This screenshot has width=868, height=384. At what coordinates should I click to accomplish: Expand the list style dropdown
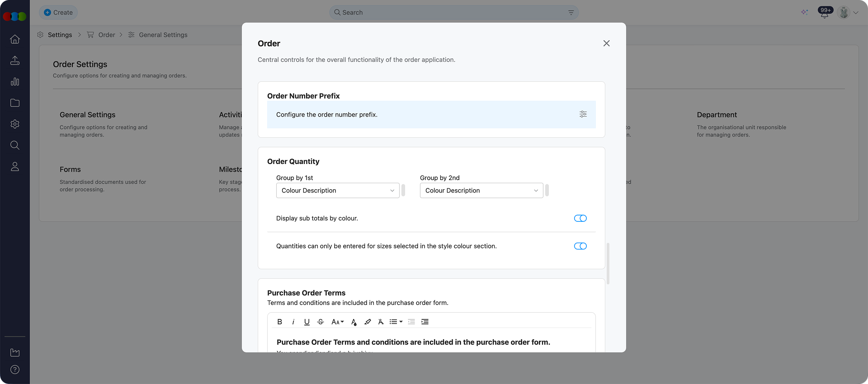[396, 322]
